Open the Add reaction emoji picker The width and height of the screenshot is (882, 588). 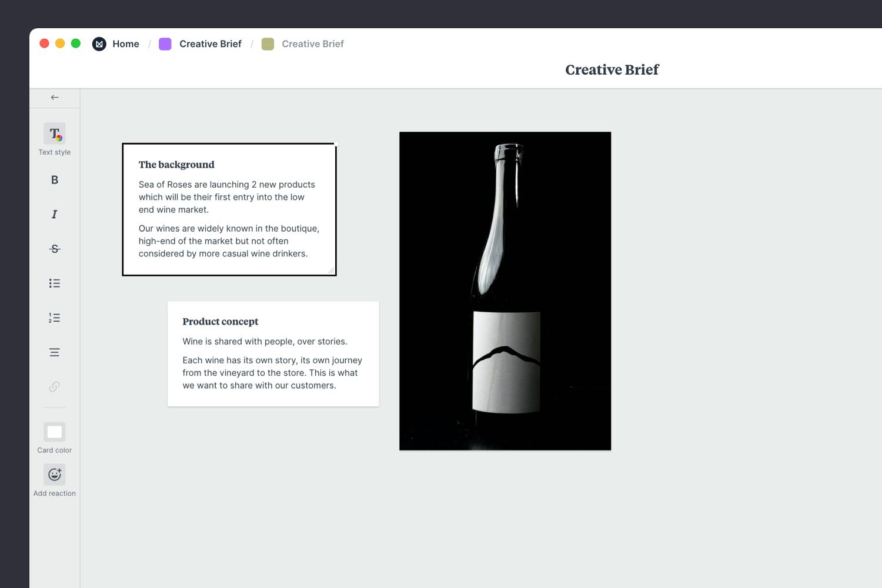pyautogui.click(x=54, y=474)
